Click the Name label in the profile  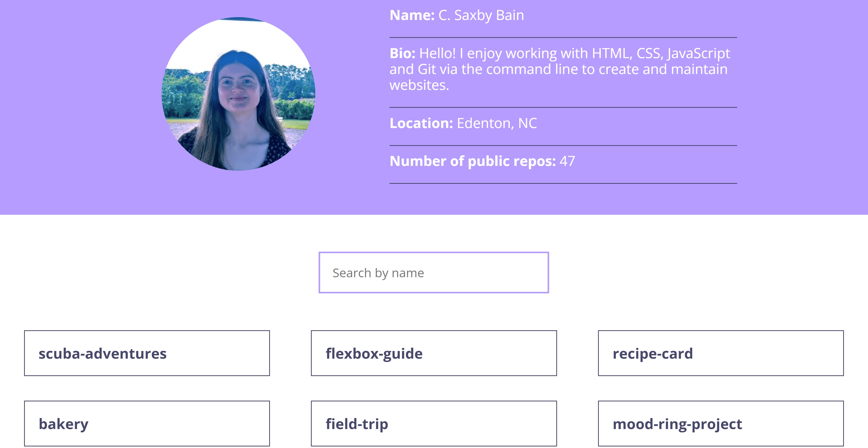(412, 15)
